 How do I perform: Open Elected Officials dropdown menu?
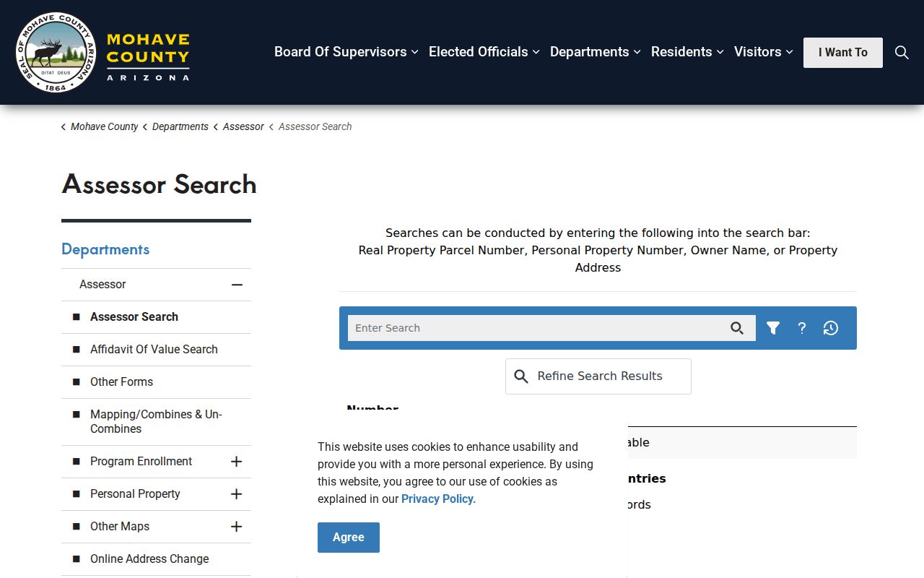(x=484, y=52)
